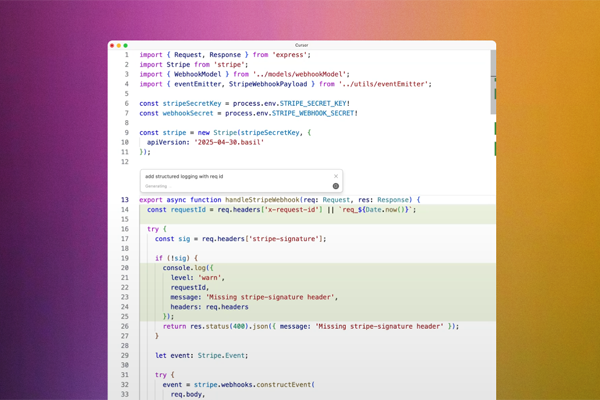
Task: Click the 'console.log' call on line 20
Action: pos(186,269)
